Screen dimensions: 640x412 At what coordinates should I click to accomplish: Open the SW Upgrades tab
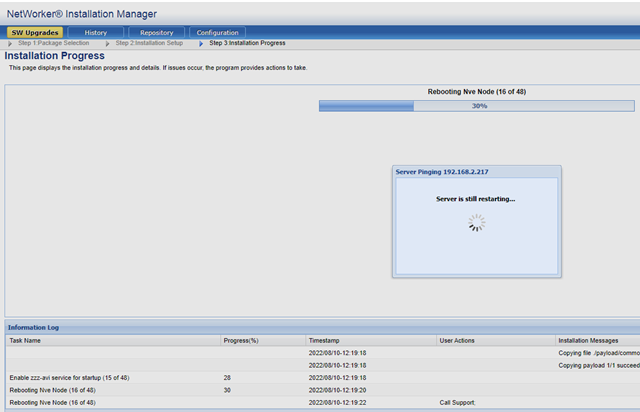35,32
